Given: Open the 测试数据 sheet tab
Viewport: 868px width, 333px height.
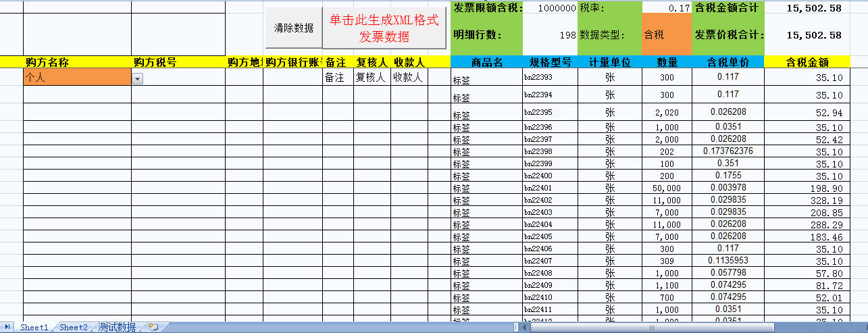Looking at the screenshot, I should click(117, 328).
